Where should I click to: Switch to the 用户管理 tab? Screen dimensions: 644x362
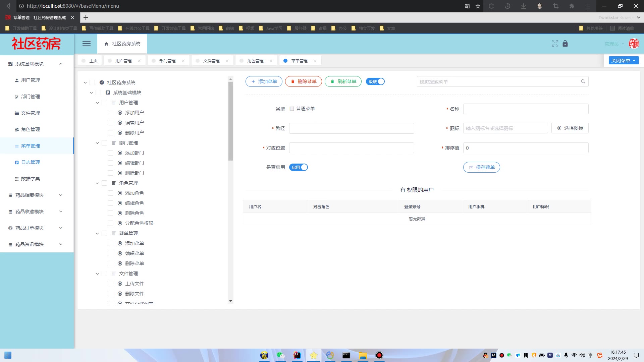(123, 61)
